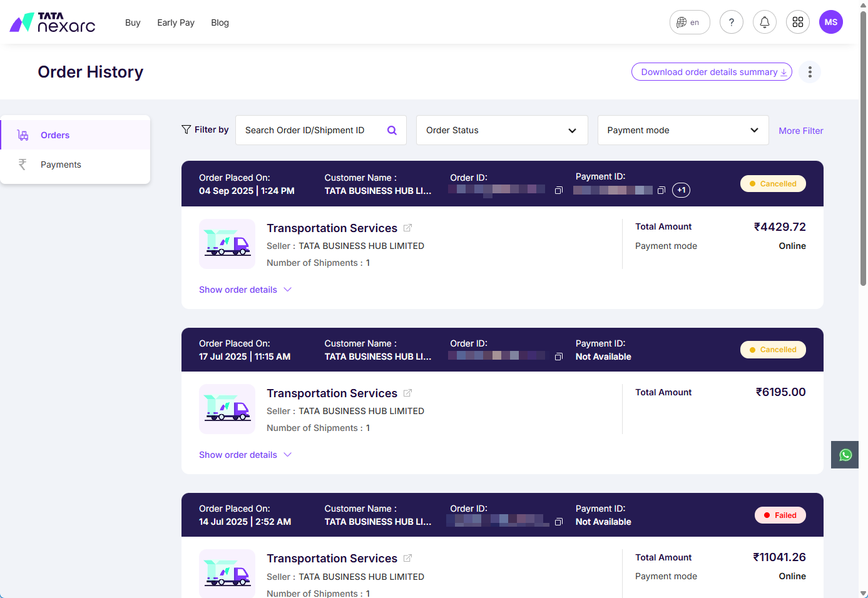The width and height of the screenshot is (868, 598).
Task: Click the 04 Sep 2025 | 1:24 PM date
Action: tap(247, 191)
